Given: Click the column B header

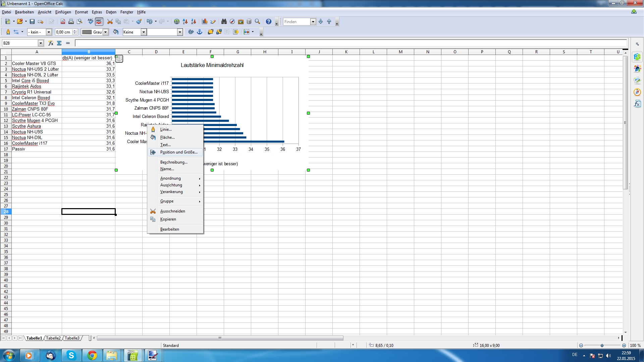Looking at the screenshot, I should tap(89, 52).
